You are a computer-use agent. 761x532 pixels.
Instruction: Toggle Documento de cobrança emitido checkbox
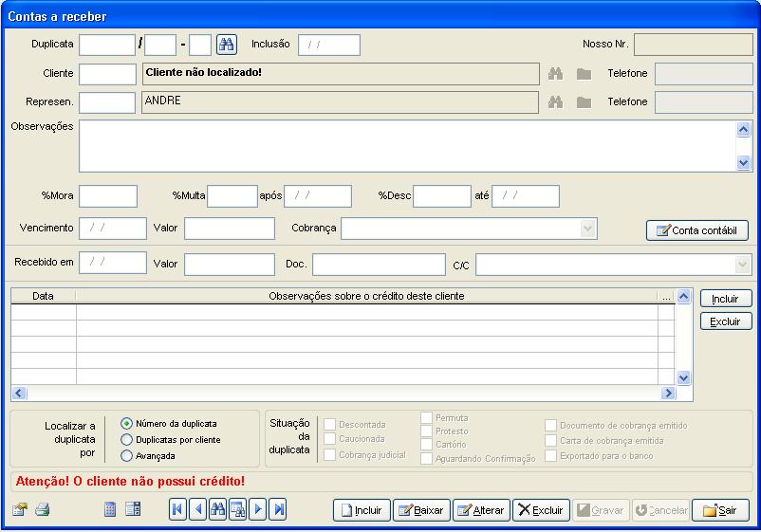(x=551, y=426)
